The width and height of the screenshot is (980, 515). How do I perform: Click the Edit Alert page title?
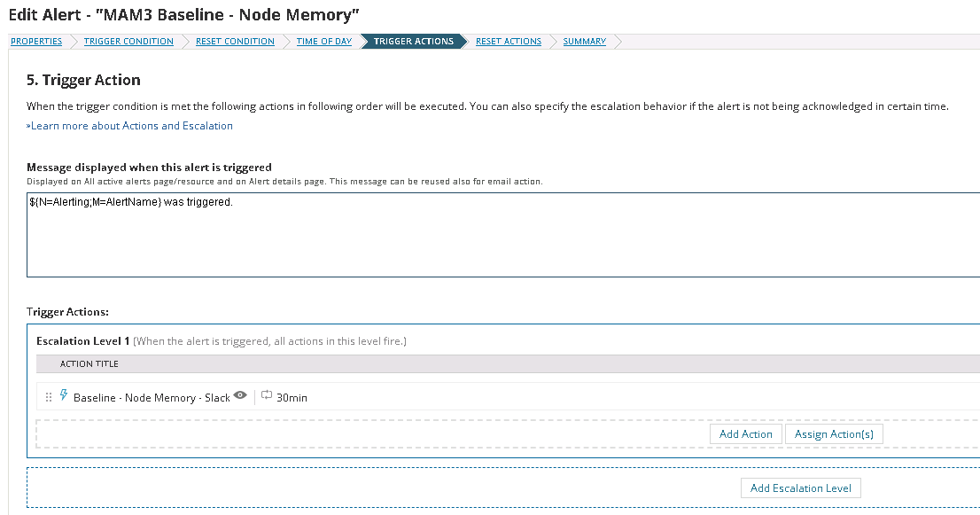183,15
